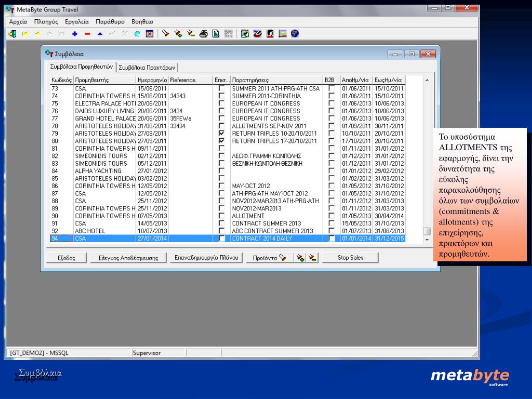Click the ΑποΗμ/νία column header
This screenshot has height=399, width=532.
(356, 80)
